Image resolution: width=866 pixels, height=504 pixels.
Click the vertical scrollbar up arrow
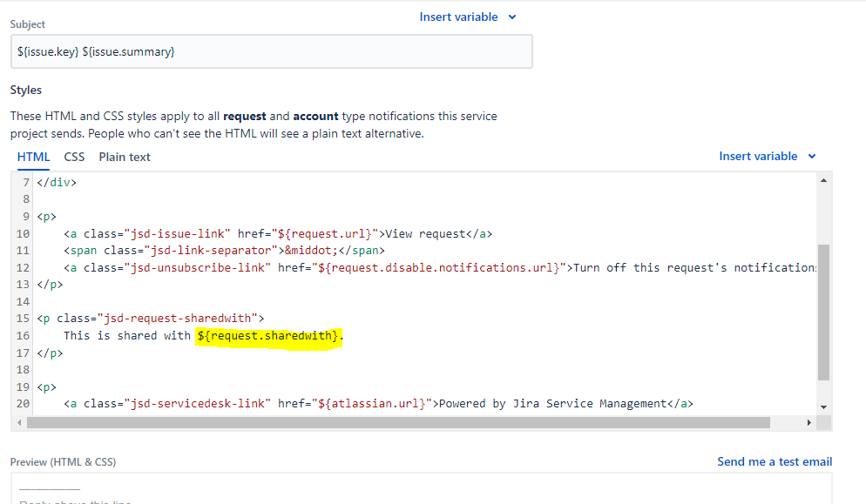coord(822,180)
